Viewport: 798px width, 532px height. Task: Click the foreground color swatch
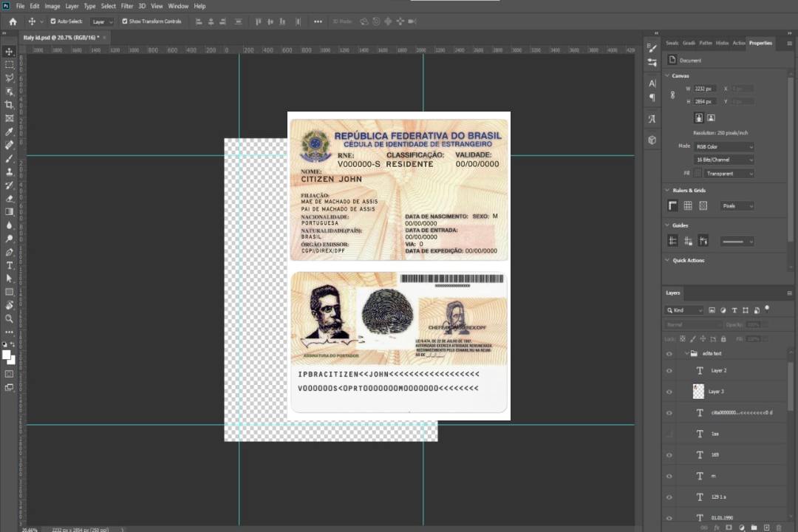click(x=7, y=355)
